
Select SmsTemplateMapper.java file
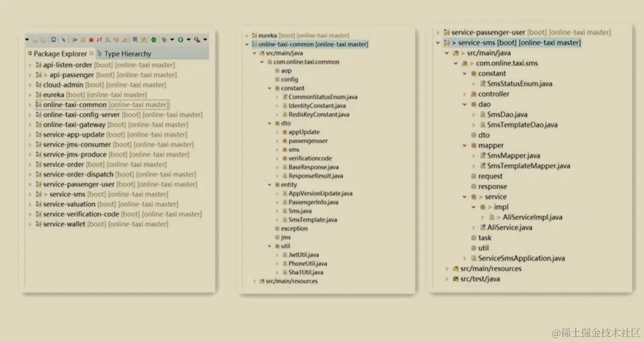point(528,166)
